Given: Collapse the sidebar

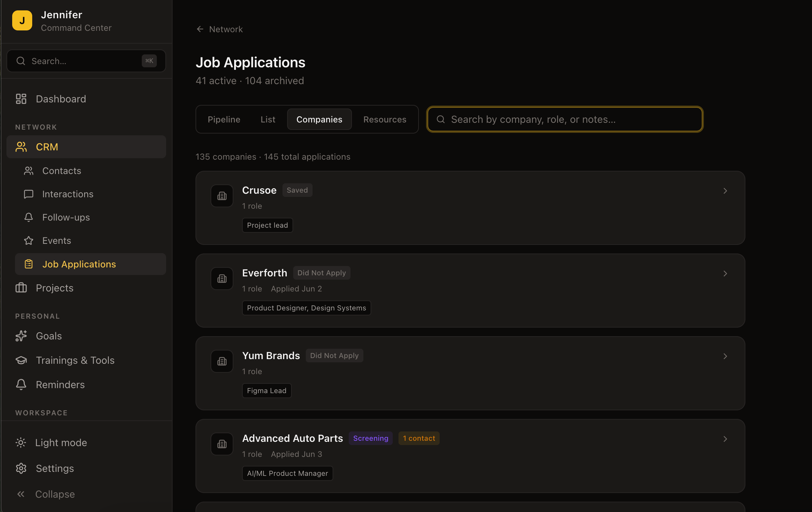Looking at the screenshot, I should tap(86, 494).
